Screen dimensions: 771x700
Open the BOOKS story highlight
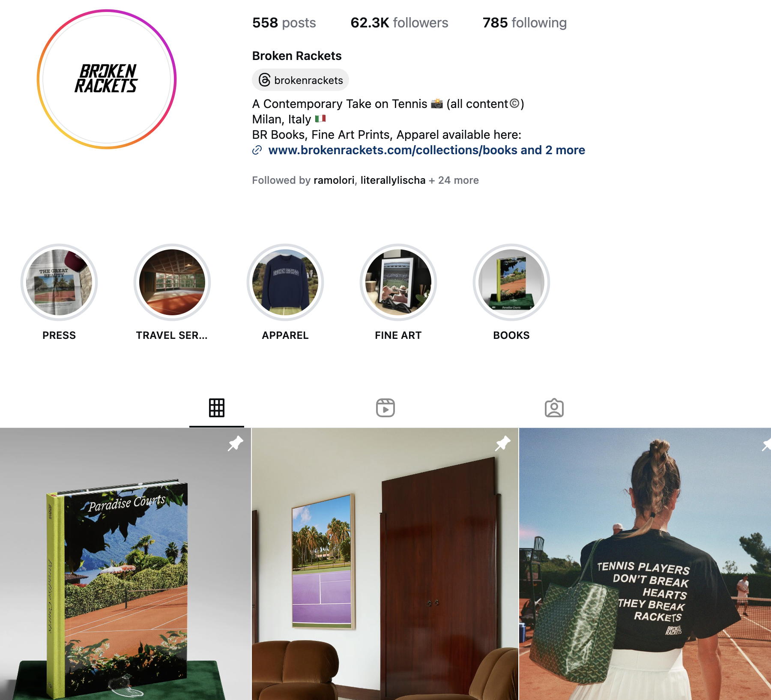click(x=511, y=282)
